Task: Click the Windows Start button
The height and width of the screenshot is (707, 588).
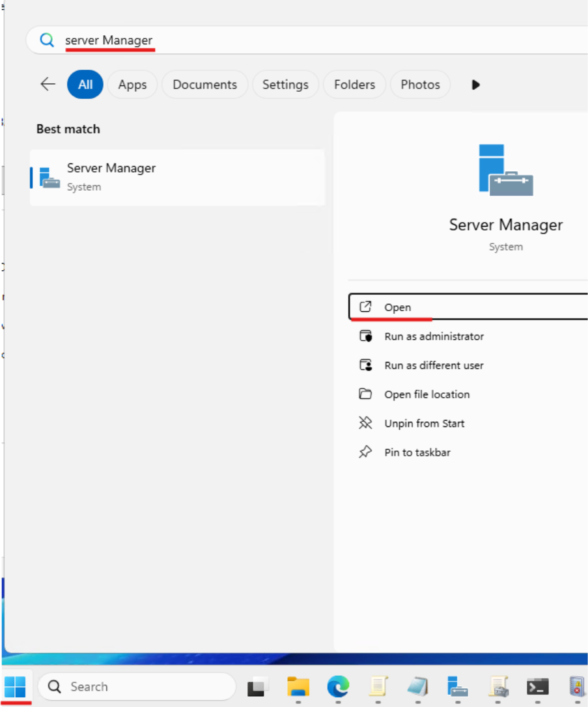Action: [14, 687]
